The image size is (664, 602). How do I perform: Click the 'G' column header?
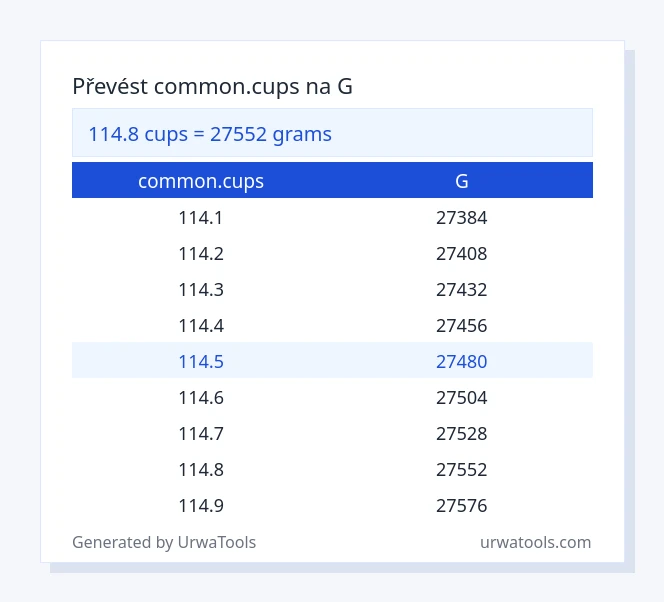click(462, 181)
